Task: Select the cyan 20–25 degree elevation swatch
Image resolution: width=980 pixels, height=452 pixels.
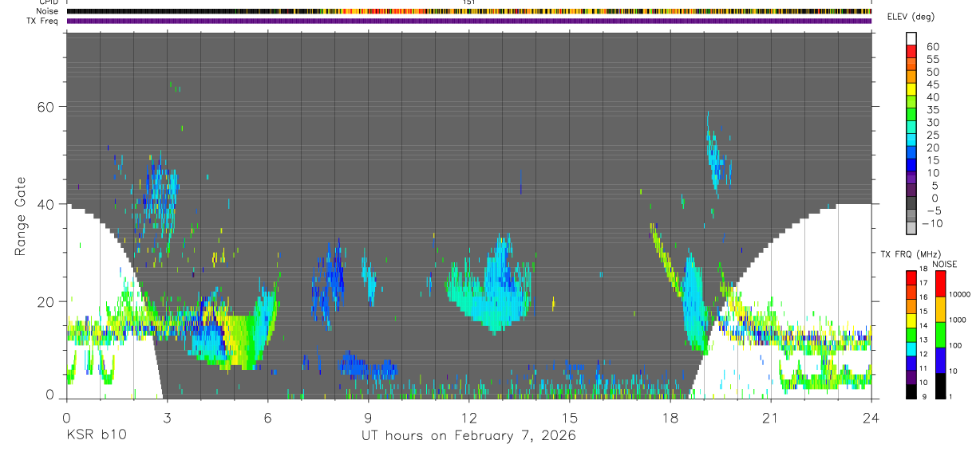Action: pos(911,141)
